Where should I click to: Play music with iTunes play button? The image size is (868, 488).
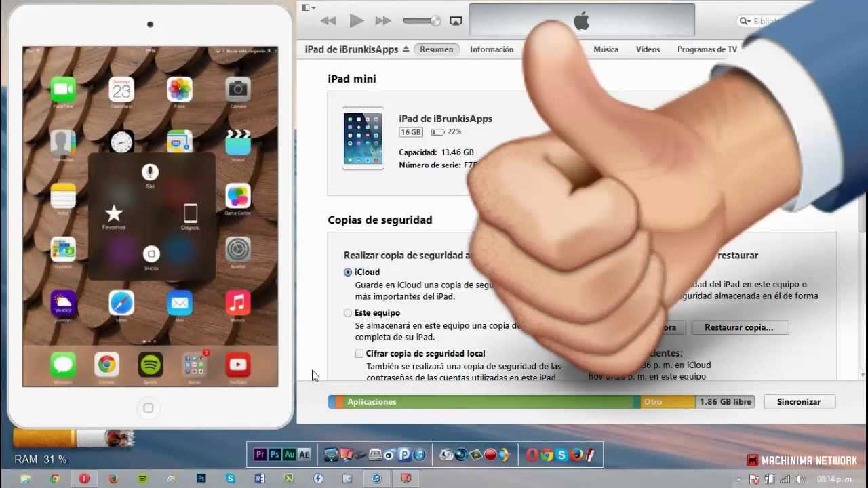point(356,21)
